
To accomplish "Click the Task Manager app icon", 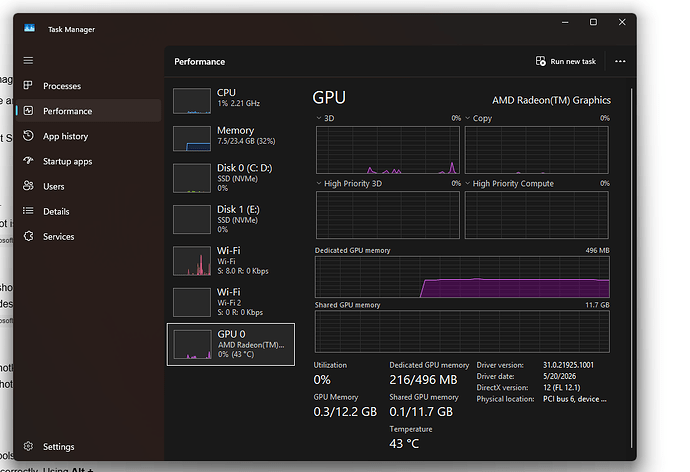I will click(x=29, y=28).
